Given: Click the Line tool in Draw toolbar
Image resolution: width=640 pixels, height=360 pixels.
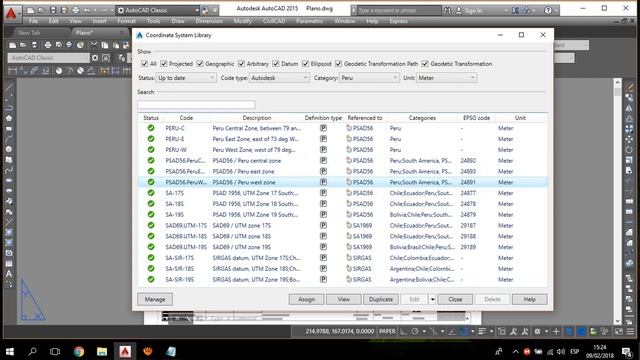Looking at the screenshot, I should 9,87.
